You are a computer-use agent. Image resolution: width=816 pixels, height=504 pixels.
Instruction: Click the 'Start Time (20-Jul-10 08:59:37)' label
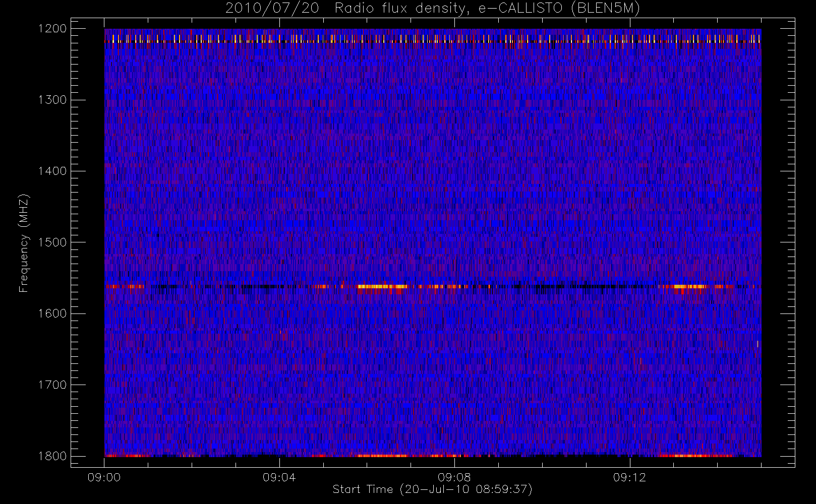click(432, 489)
